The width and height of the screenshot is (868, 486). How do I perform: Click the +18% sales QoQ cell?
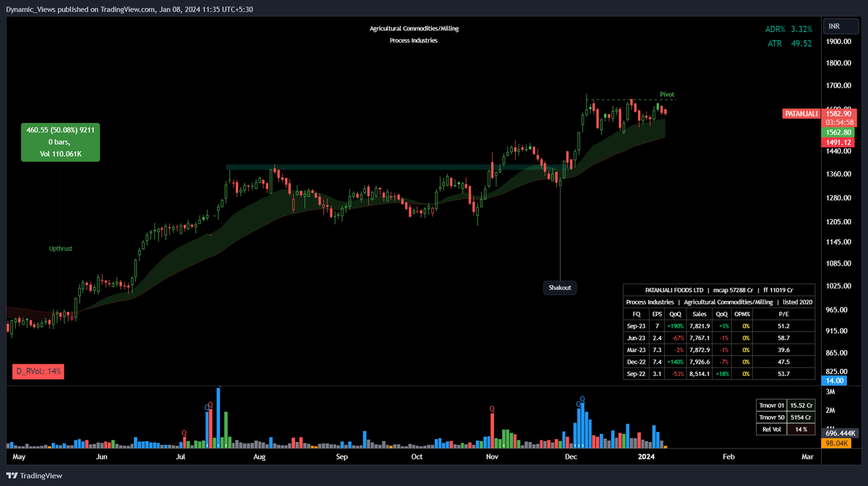coord(722,374)
